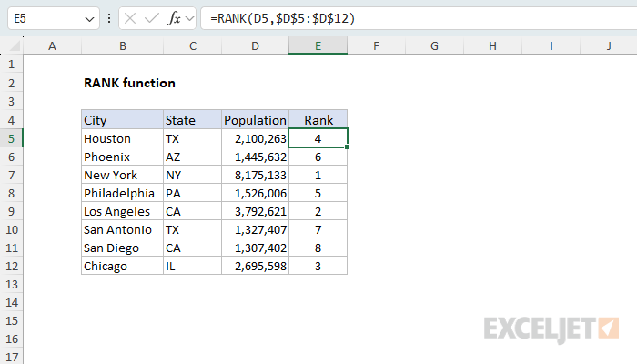Select population cell 1,327,407
Image resolution: width=637 pixels, height=364 pixels.
(x=255, y=229)
